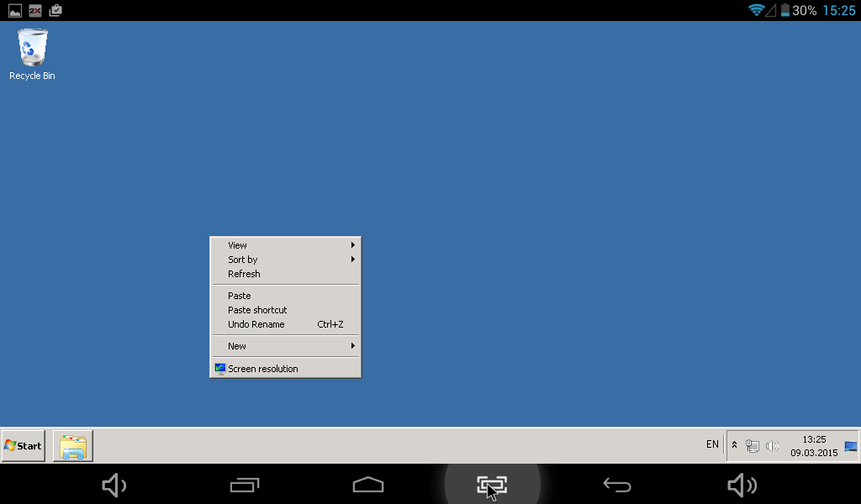Image resolution: width=861 pixels, height=504 pixels.
Task: Click the speaker volume tray icon
Action: [772, 446]
